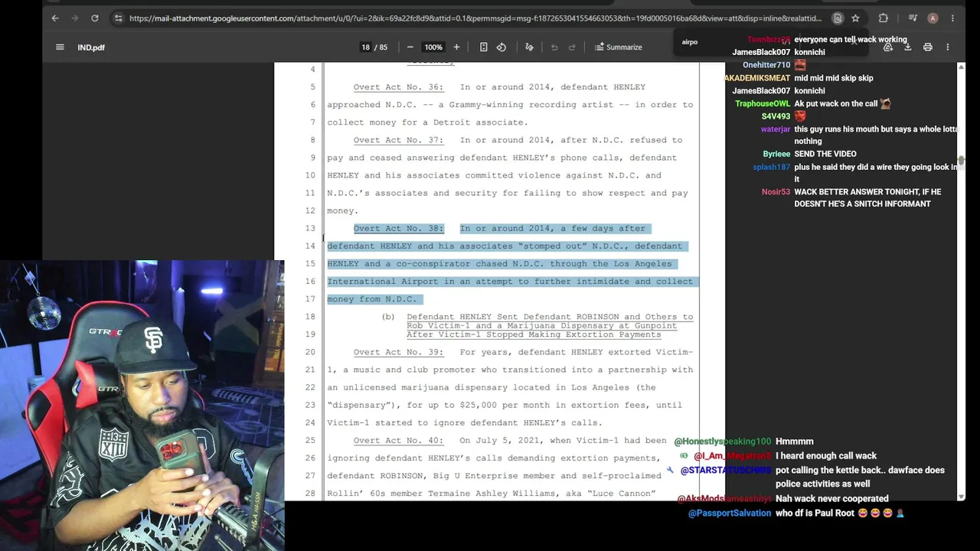Image resolution: width=980 pixels, height=551 pixels.
Task: Click the 'SEND THE VIDEO' chat message
Action: [x=825, y=154]
